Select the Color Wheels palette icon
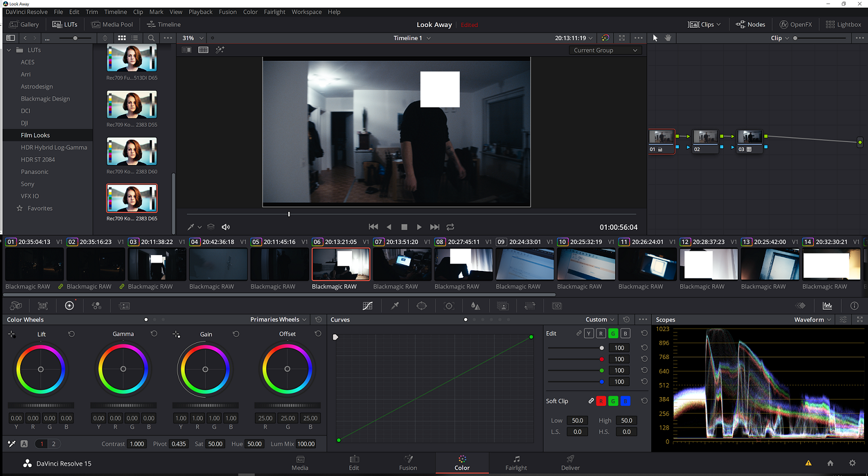Viewport: 868px width, 476px height. pos(69,305)
